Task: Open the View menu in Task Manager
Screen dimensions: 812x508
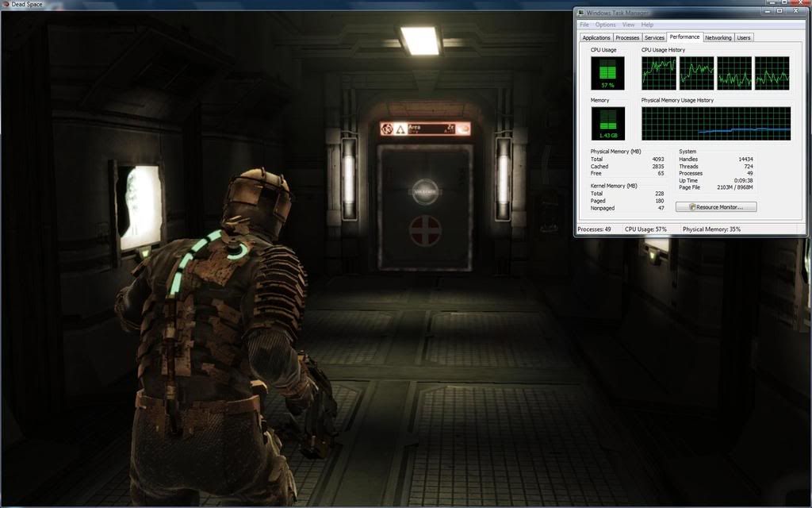Action: pos(628,25)
